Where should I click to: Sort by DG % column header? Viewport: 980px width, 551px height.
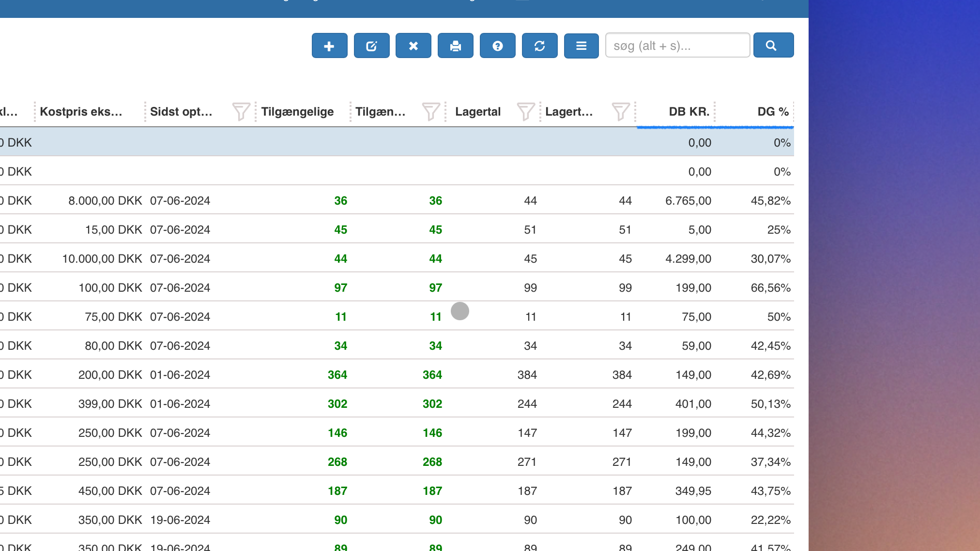coord(772,112)
